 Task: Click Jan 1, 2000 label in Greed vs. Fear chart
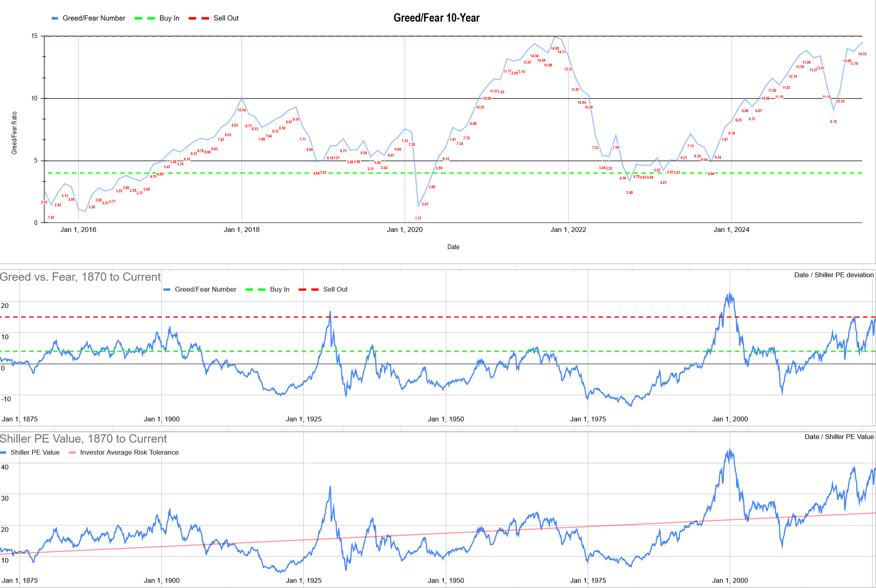(x=730, y=419)
